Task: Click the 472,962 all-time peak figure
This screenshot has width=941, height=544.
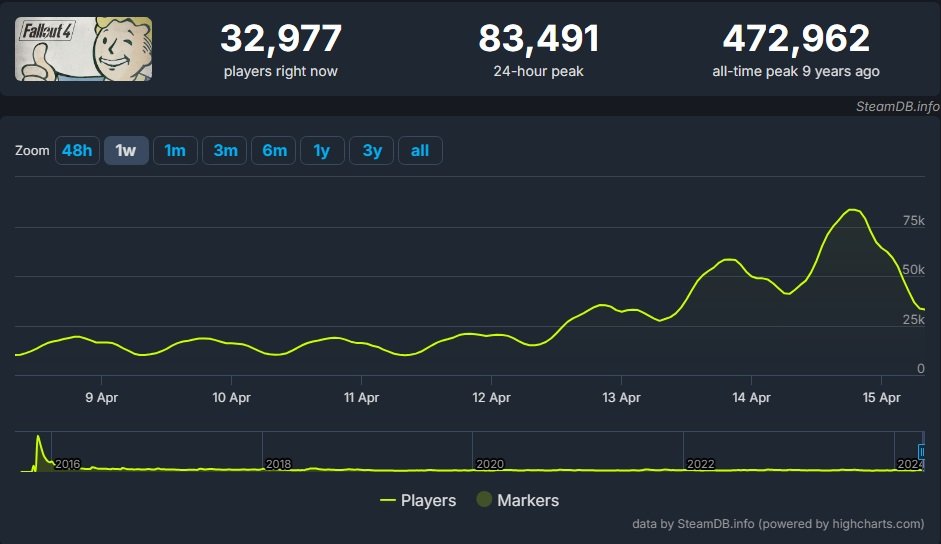Action: [x=796, y=39]
